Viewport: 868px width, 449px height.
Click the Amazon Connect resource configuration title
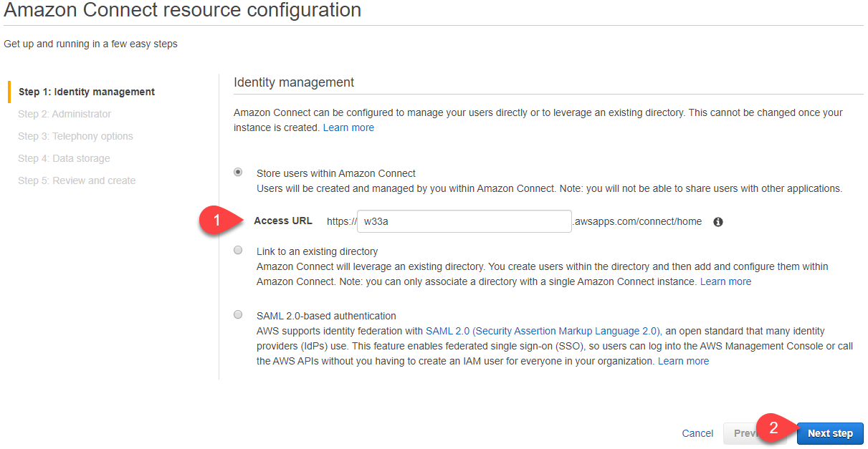183,10
